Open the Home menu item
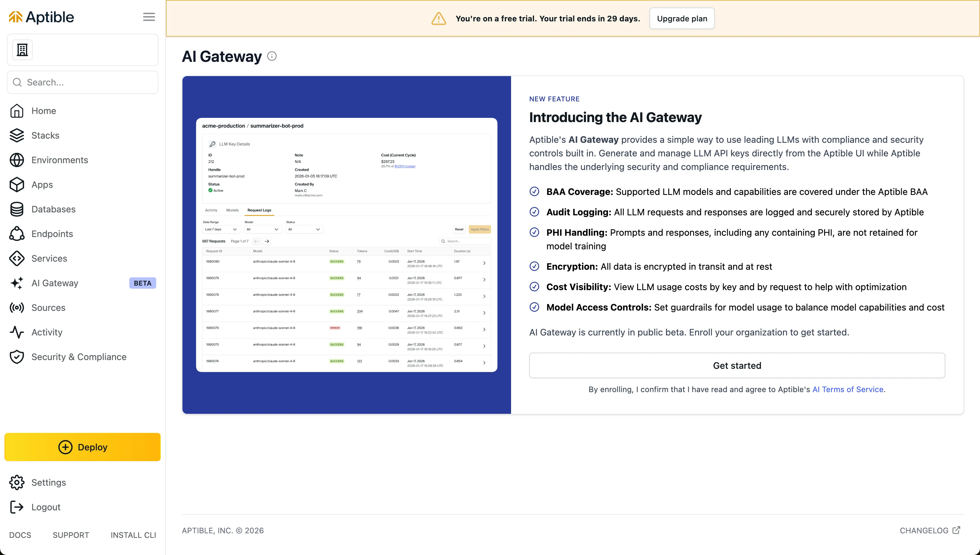The width and height of the screenshot is (980, 555). pos(44,111)
